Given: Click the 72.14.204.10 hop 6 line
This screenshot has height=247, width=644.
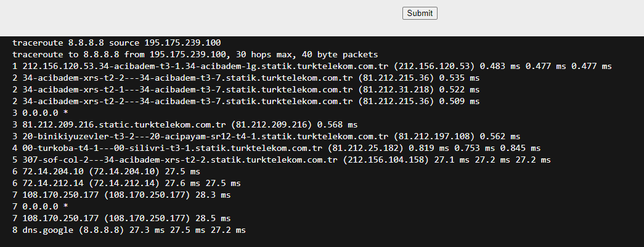Looking at the screenshot, I should pos(107,171).
